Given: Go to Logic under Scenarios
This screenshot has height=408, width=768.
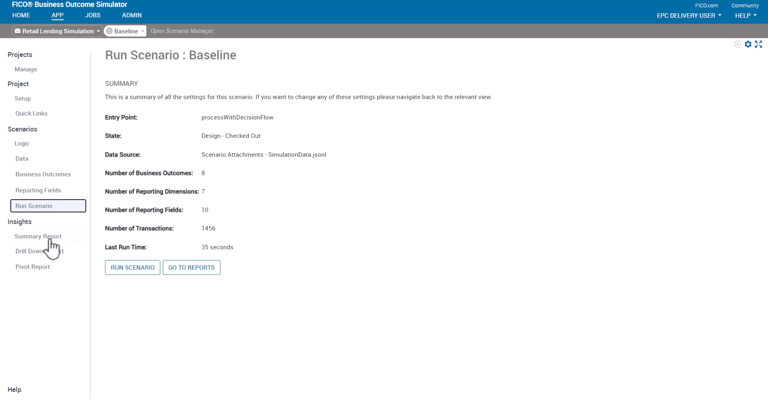Looking at the screenshot, I should [22, 144].
